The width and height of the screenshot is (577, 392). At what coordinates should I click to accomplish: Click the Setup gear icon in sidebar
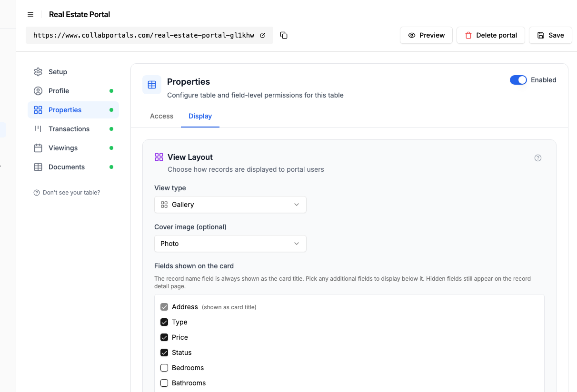pos(38,72)
